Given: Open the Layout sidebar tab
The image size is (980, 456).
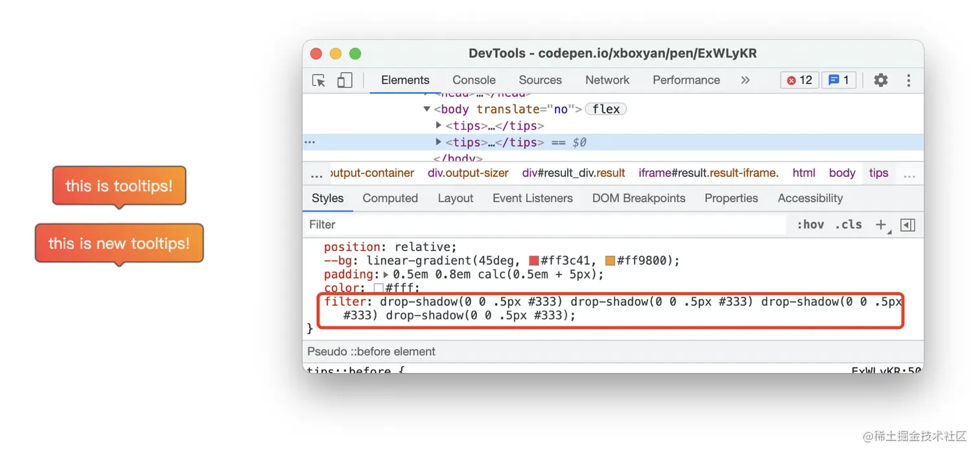Looking at the screenshot, I should coord(456,198).
